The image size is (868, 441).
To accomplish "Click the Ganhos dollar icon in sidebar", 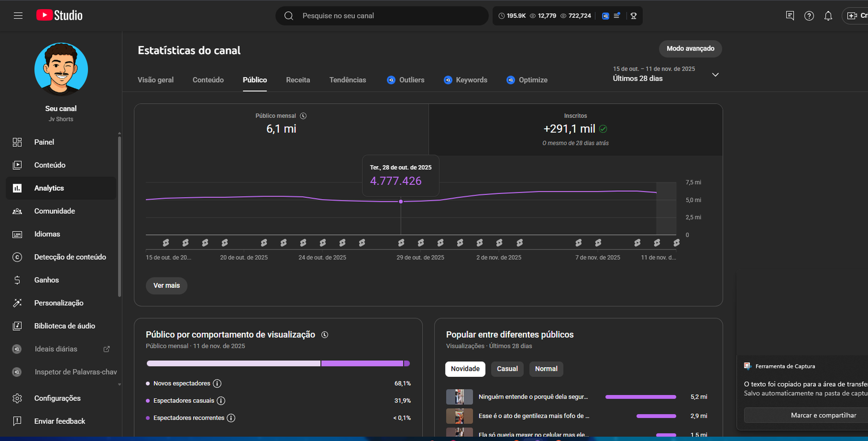I will click(x=17, y=280).
